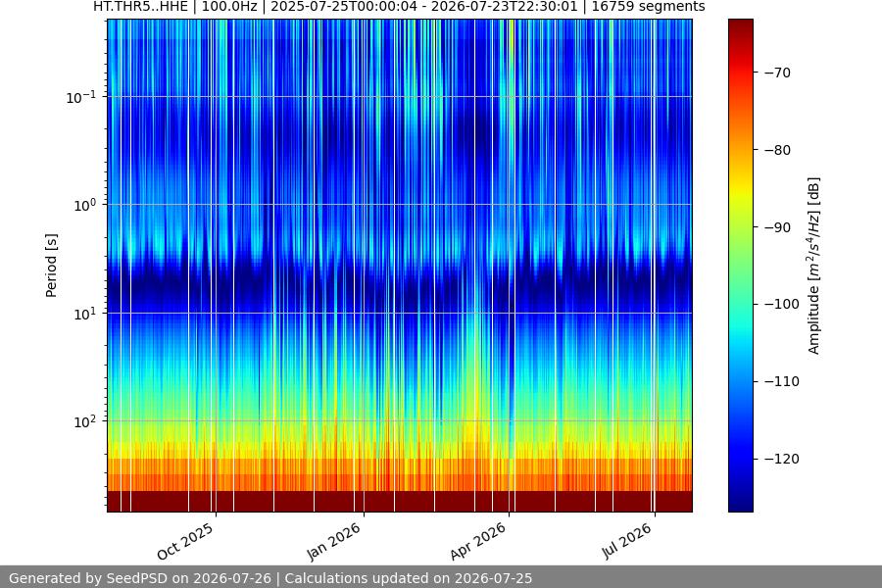The width and height of the screenshot is (882, 588).
Task: Click the amplitude colorbar gradient strip
Action: tap(740, 266)
